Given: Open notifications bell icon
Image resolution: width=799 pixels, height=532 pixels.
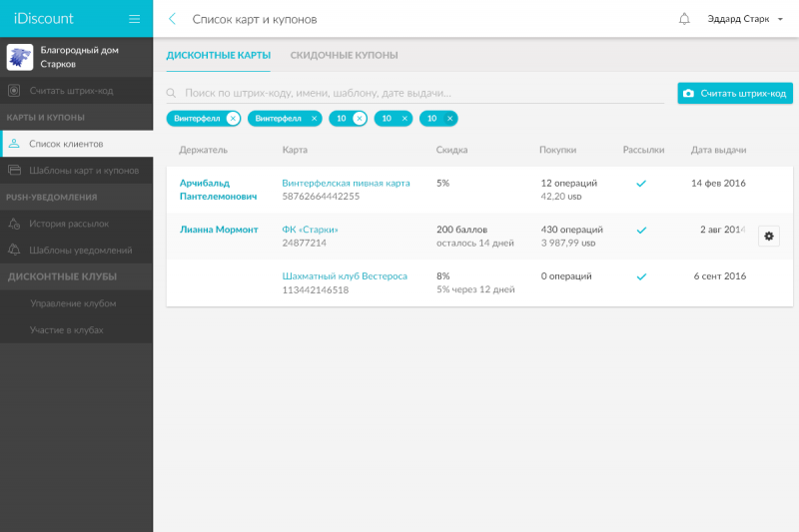Looking at the screenshot, I should tap(684, 19).
